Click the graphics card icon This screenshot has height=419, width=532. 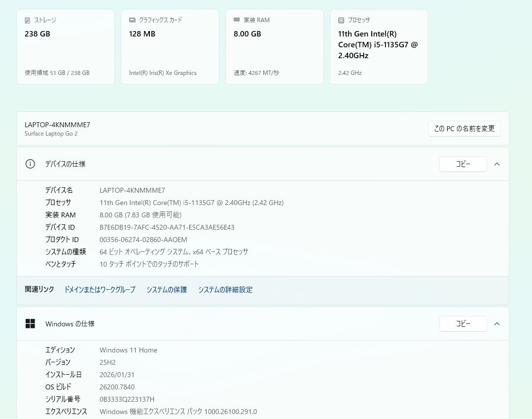click(x=132, y=20)
